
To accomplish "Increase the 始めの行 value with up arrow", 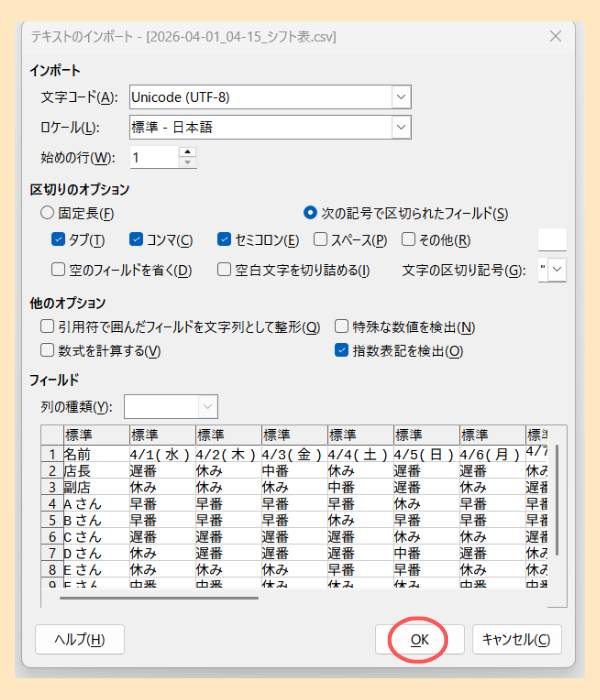I will tap(188, 152).
